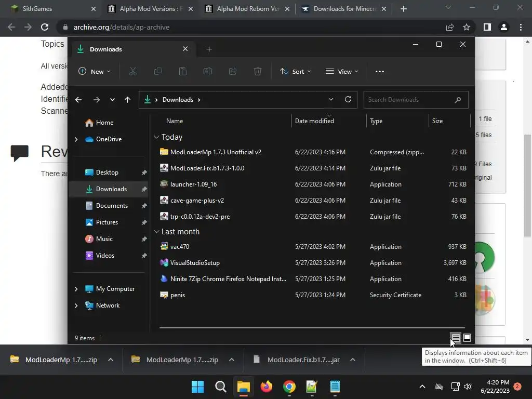Open taskbar Search
532x399 pixels.
220,387
